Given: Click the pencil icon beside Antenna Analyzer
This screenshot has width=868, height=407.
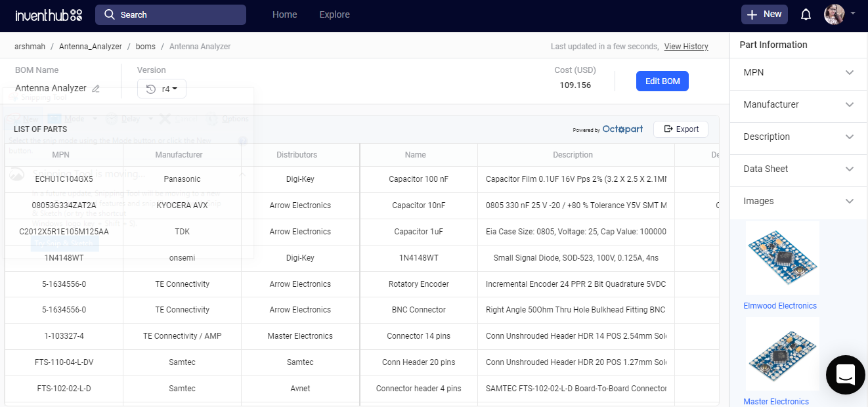Looking at the screenshot, I should click(96, 88).
